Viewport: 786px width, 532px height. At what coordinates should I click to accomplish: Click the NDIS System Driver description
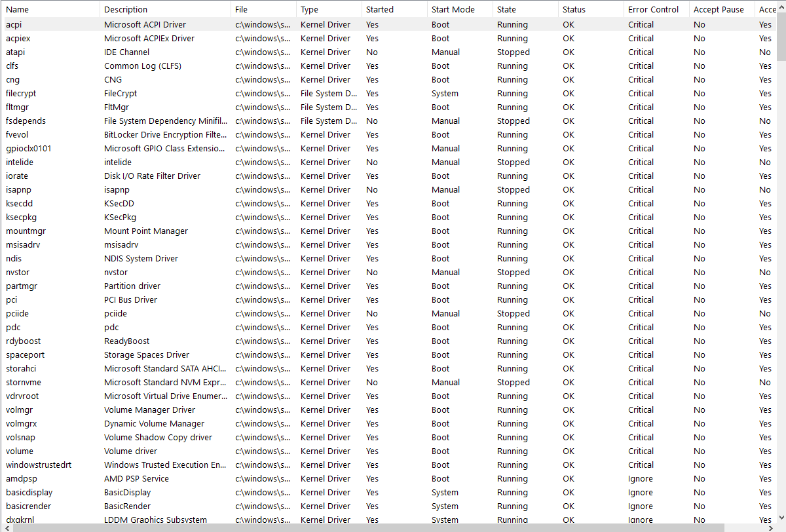[141, 258]
